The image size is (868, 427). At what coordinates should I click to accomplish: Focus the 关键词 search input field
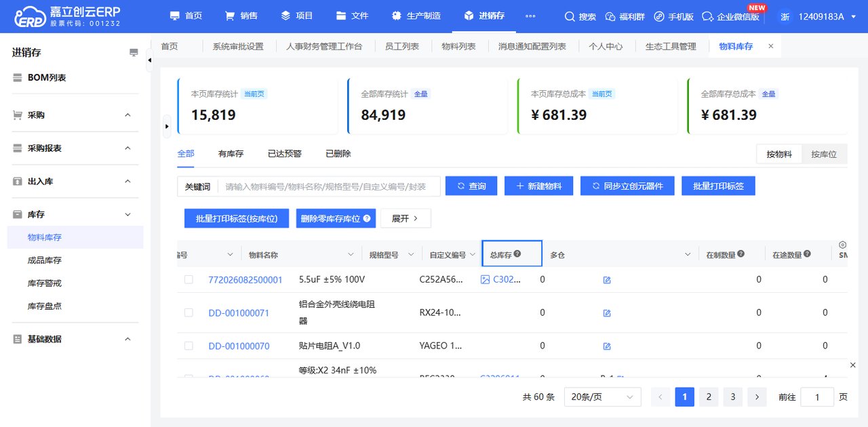coord(329,186)
